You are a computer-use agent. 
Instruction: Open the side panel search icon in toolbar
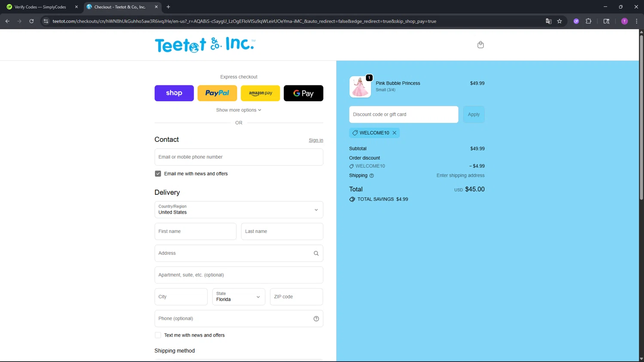click(x=606, y=21)
